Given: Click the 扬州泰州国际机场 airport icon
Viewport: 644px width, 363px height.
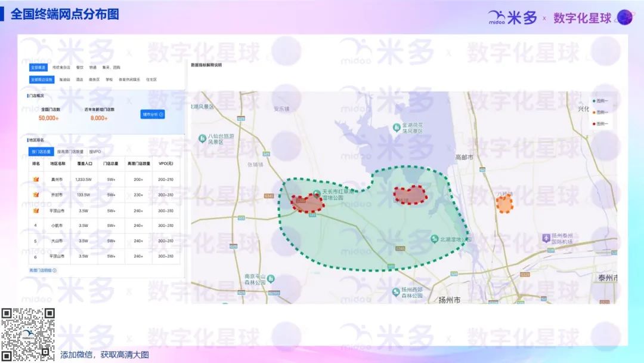Looking at the screenshot, I should pyautogui.click(x=546, y=238).
